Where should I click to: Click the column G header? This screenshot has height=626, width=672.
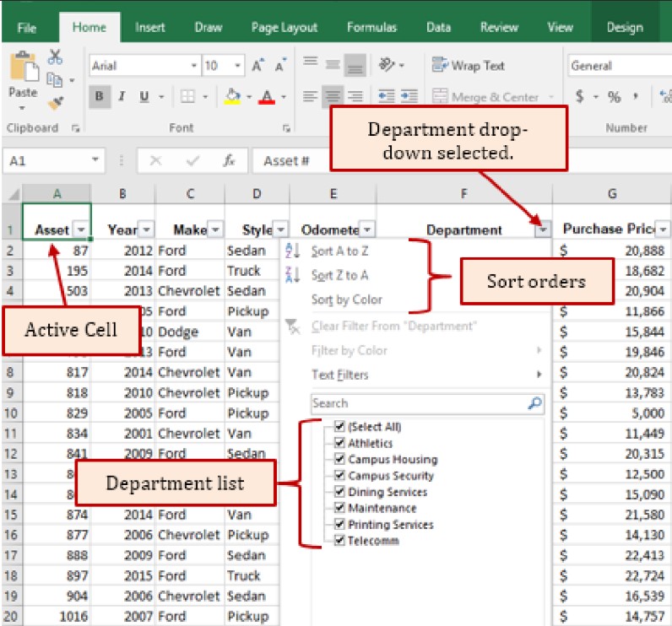point(612,193)
